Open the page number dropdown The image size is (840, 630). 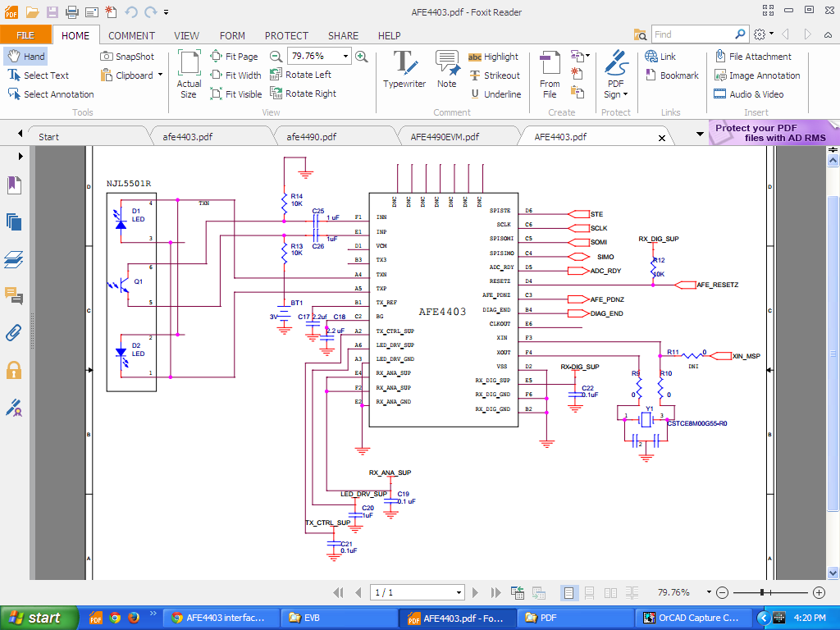coord(459,592)
